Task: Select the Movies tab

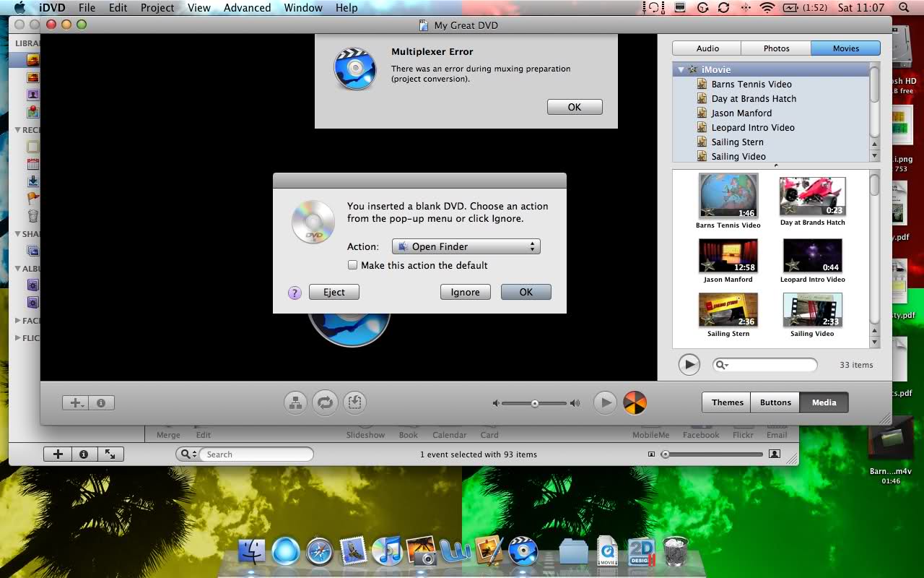Action: (845, 48)
